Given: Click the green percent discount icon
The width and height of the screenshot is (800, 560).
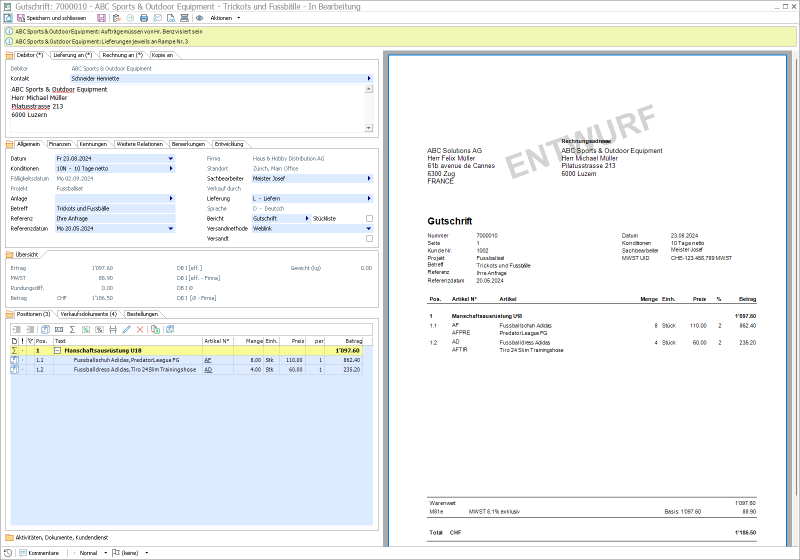Looking at the screenshot, I should [x=86, y=329].
